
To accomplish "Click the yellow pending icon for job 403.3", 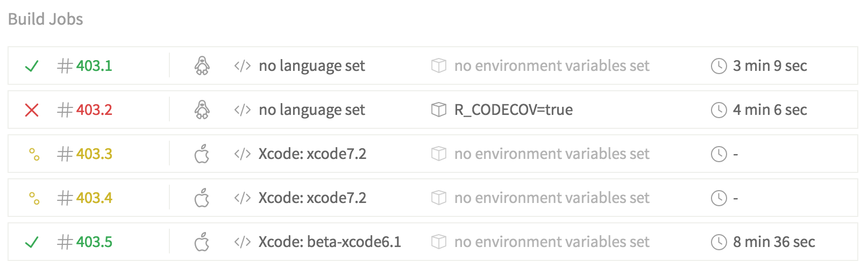I will [34, 155].
